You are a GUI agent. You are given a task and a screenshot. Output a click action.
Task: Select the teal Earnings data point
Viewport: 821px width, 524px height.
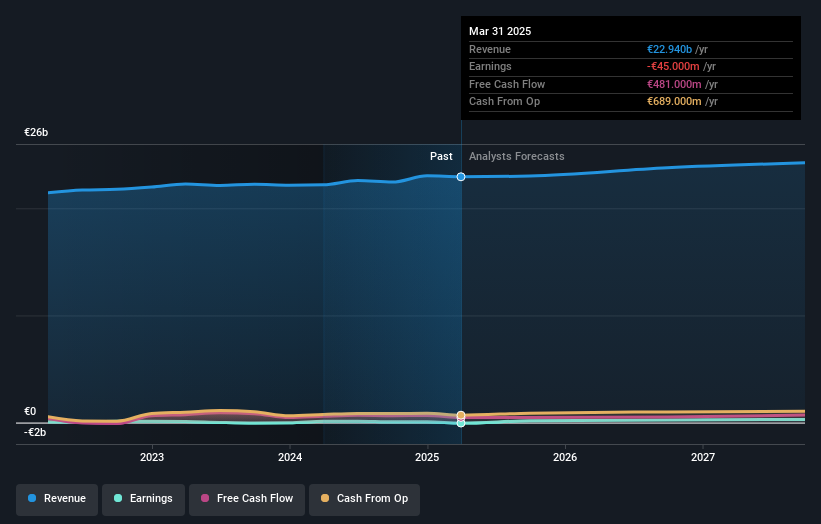[x=461, y=423]
